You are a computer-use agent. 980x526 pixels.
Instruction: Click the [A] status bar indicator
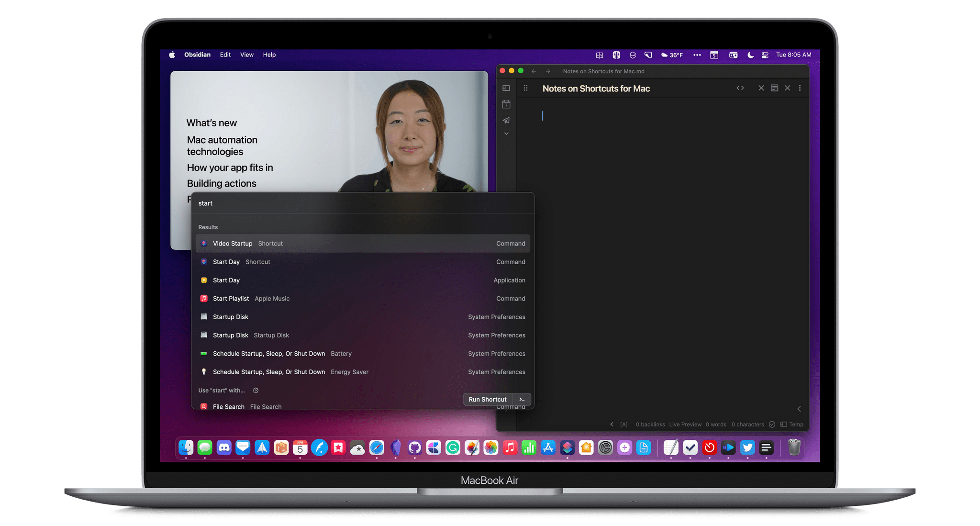(x=624, y=425)
